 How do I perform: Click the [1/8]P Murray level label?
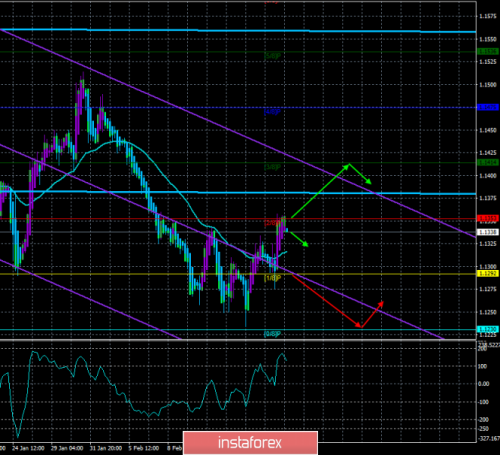click(x=272, y=278)
